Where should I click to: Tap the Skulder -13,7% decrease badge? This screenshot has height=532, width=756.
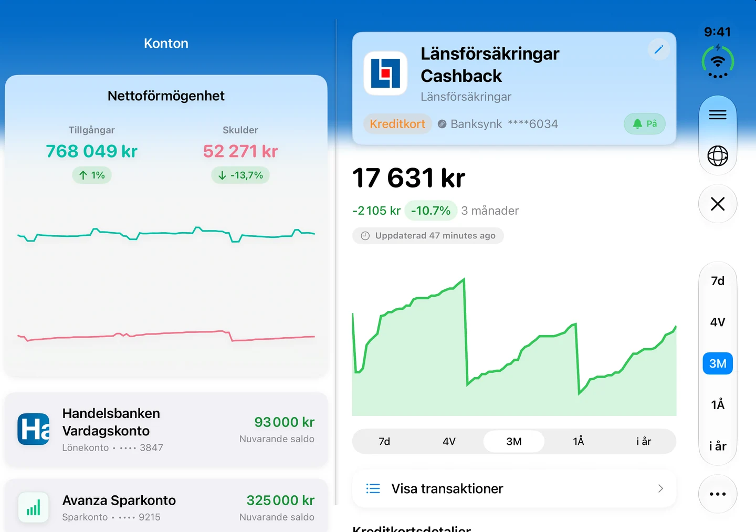pyautogui.click(x=240, y=175)
